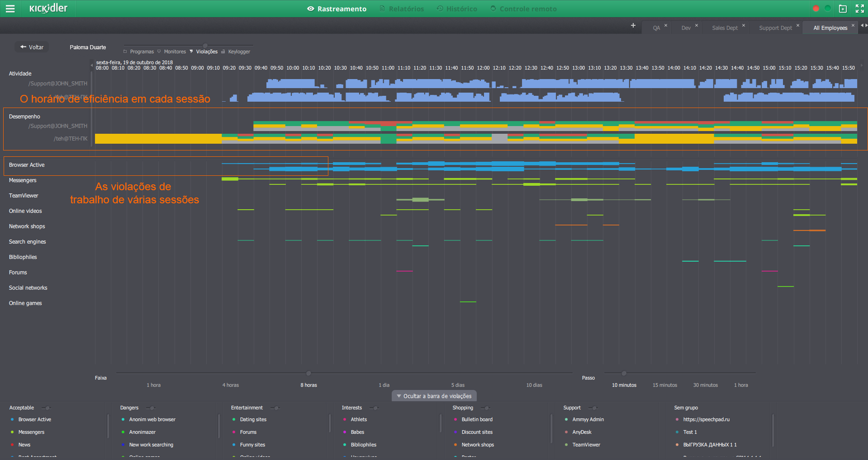Screen dimensions: 868x460
Task: Open the Rastreamento section
Action: coord(337,9)
